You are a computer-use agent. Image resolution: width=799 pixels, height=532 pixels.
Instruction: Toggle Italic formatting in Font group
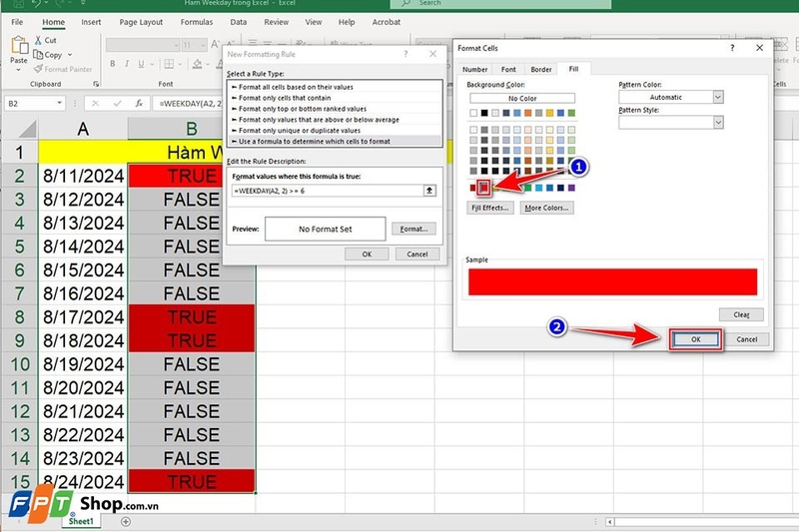[x=127, y=64]
